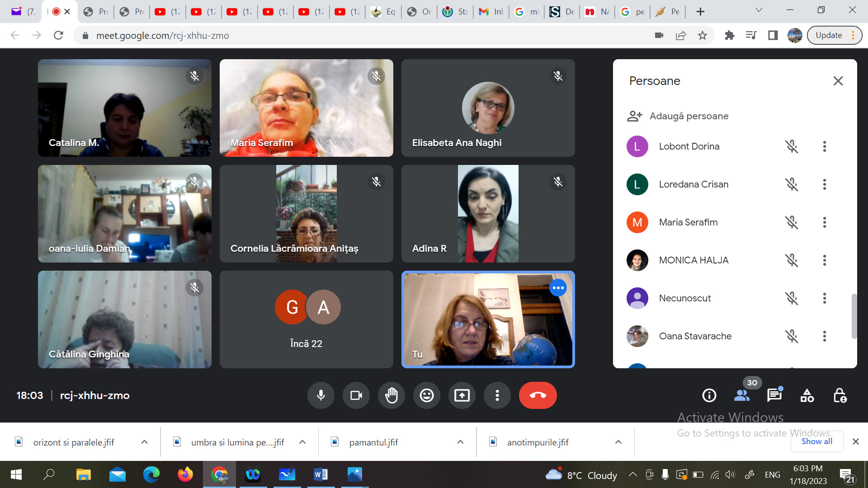Toggle the Chrome side panel icon
868x488 pixels.
click(x=773, y=35)
